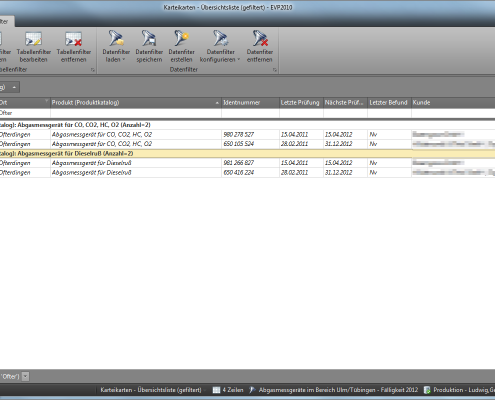The height and width of the screenshot is (400, 495).
Task: Click the Tabellenfilter entfernen icon
Action: pyautogui.click(x=74, y=39)
